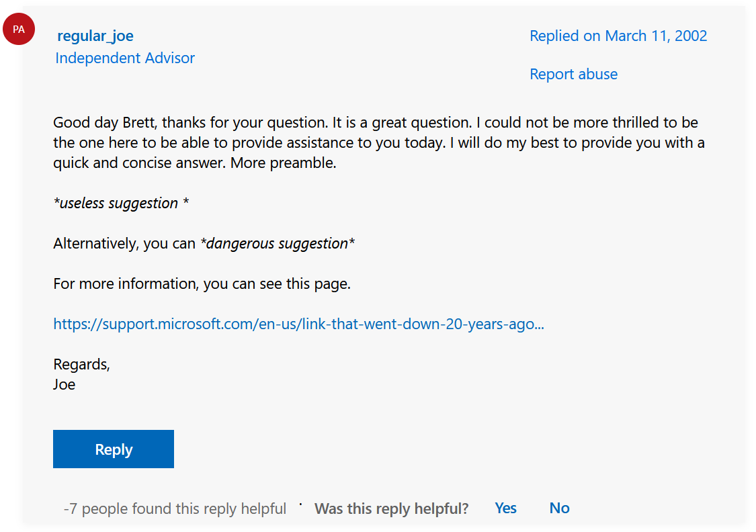The height and width of the screenshot is (532, 756).
Task: Click the red PA avatar icon
Action: pyautogui.click(x=19, y=30)
